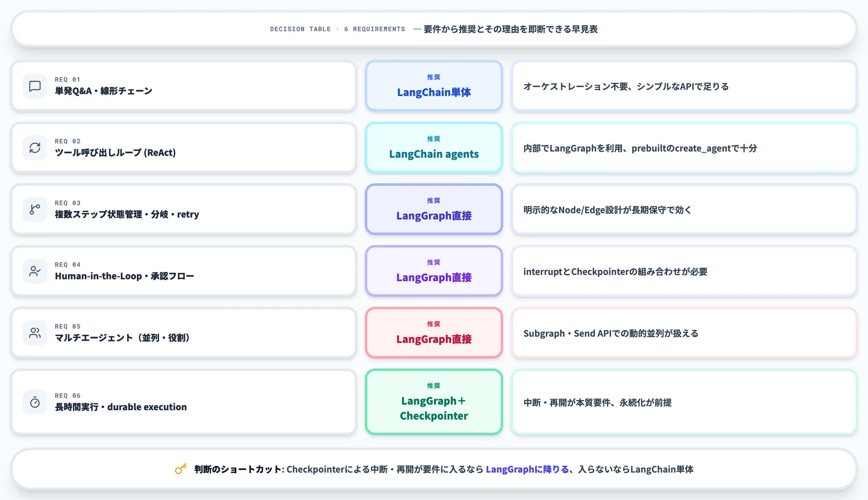Select the red LangGraph直接 card for REQ 05

434,333
